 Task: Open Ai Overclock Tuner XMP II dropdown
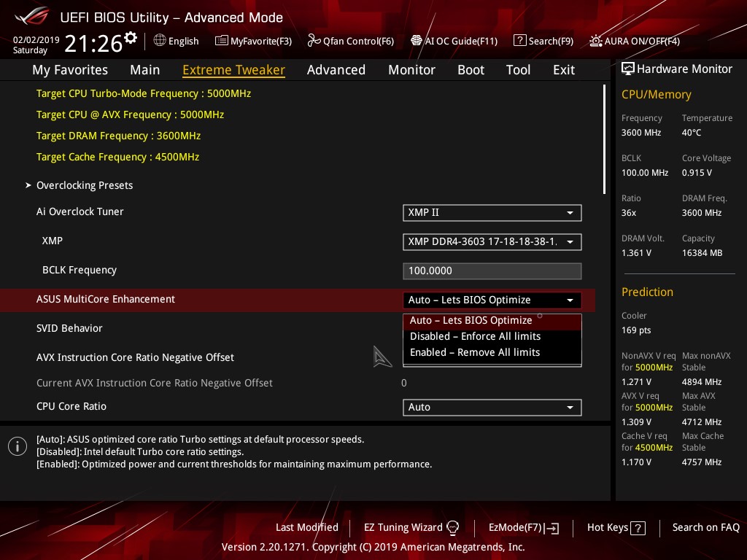(x=492, y=212)
